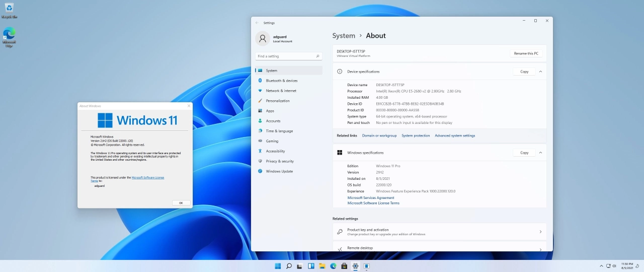This screenshot has height=272, width=644.
Task: Go to Network & internet settings
Action: point(289,91)
